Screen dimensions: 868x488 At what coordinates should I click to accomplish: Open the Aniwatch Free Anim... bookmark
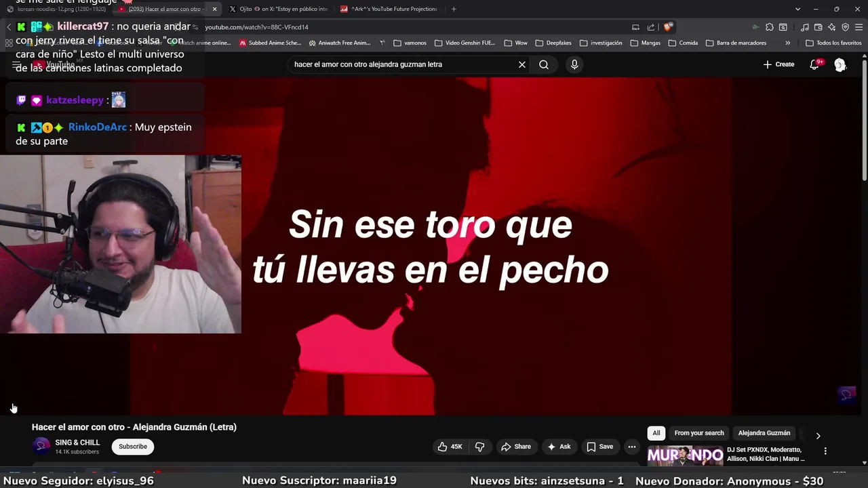340,43
